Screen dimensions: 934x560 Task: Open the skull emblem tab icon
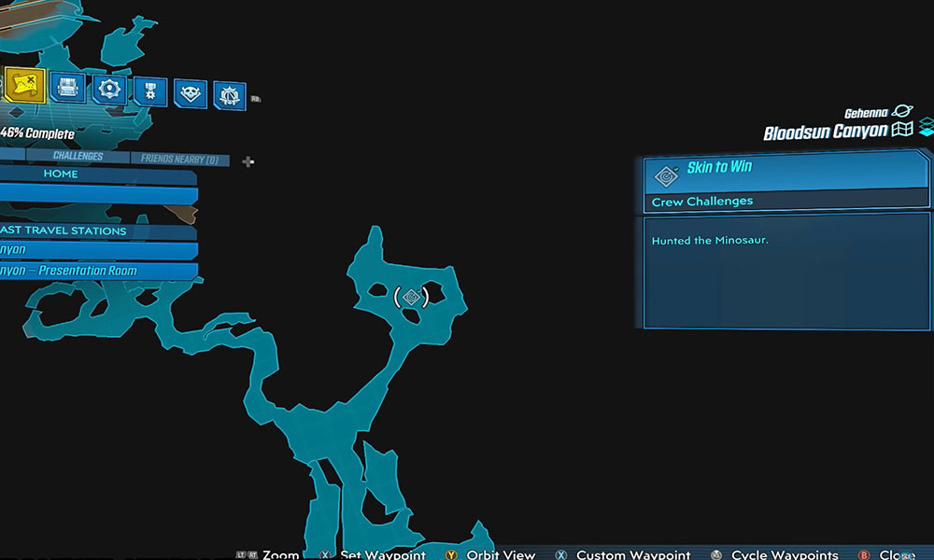tap(190, 94)
